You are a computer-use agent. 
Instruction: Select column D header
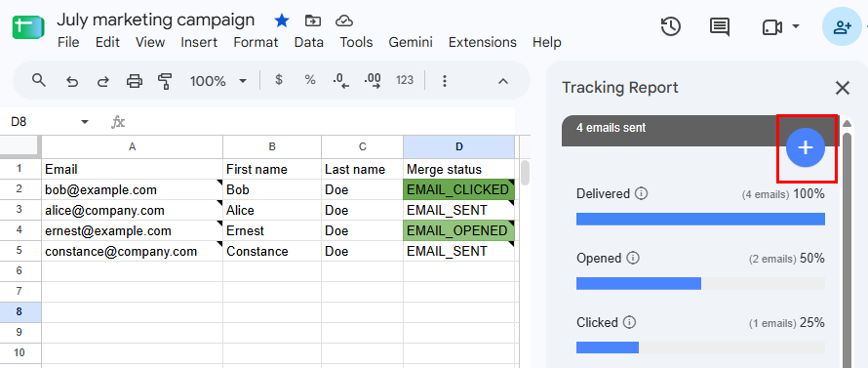click(459, 146)
